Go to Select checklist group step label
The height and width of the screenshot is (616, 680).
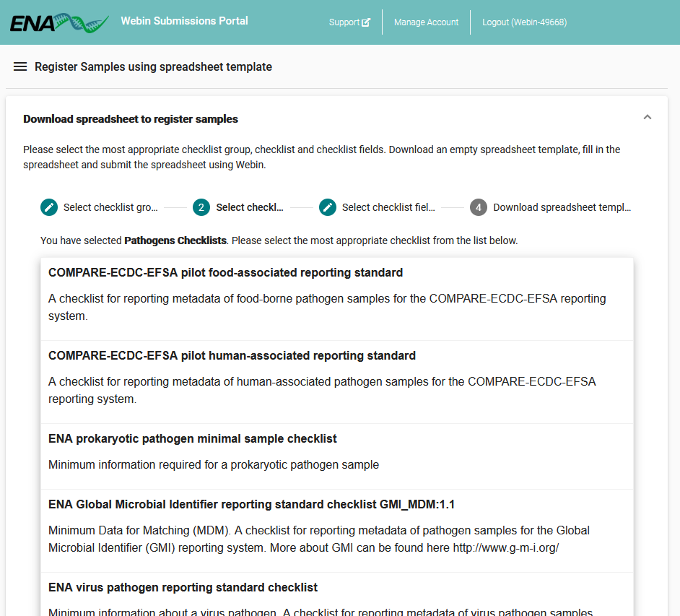coord(110,207)
